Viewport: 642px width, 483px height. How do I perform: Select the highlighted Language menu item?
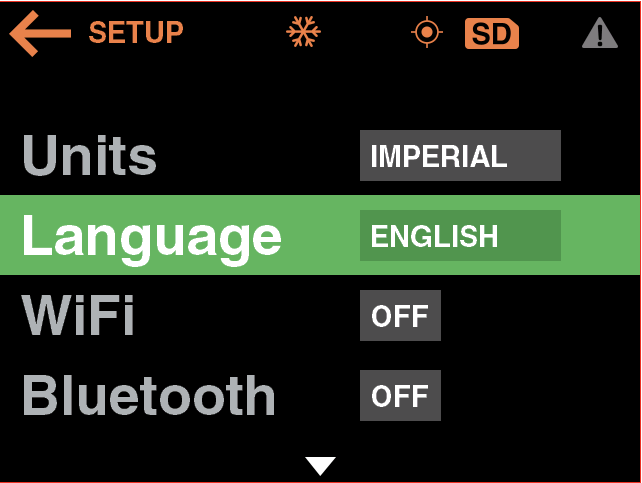(151, 236)
